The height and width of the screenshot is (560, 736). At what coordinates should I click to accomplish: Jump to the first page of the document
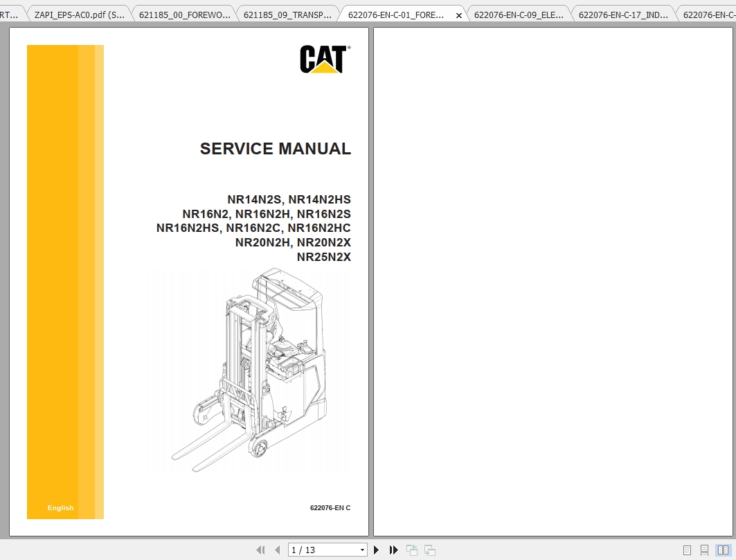tap(261, 549)
